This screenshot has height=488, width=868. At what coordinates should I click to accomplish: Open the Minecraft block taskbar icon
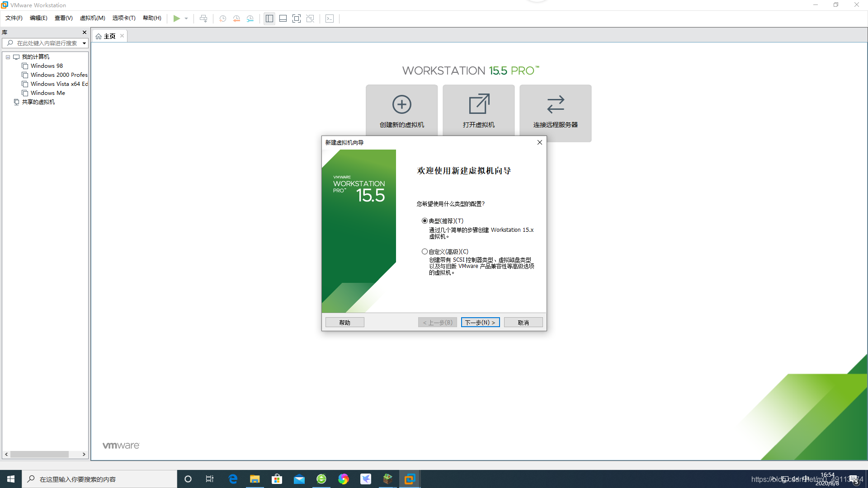388,479
